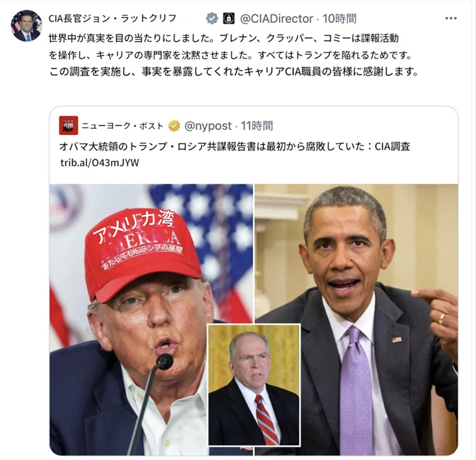Click the gray verified checkmark badge
This screenshot has width=476, height=460.
pos(212,18)
